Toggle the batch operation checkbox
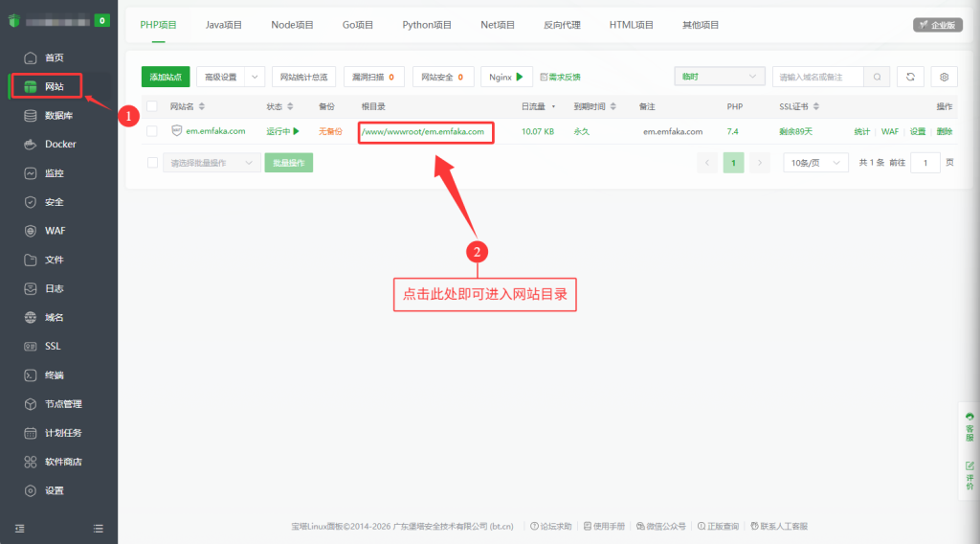 [x=152, y=163]
